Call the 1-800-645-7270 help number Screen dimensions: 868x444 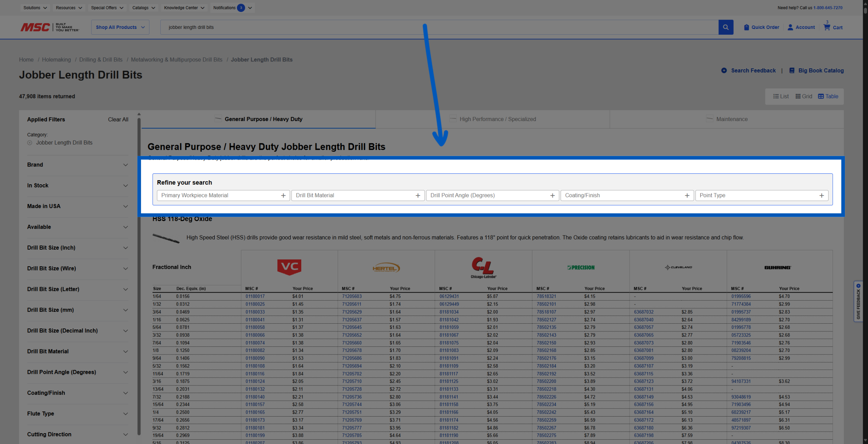pyautogui.click(x=828, y=8)
